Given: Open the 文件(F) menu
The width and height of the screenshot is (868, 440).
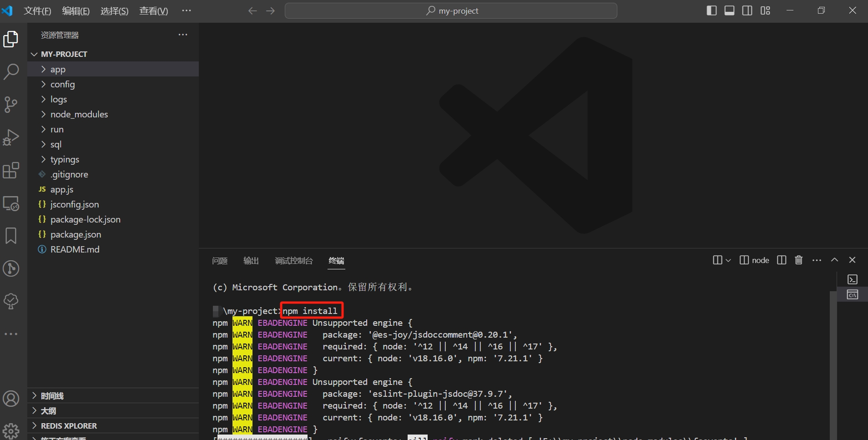Looking at the screenshot, I should click(x=37, y=11).
